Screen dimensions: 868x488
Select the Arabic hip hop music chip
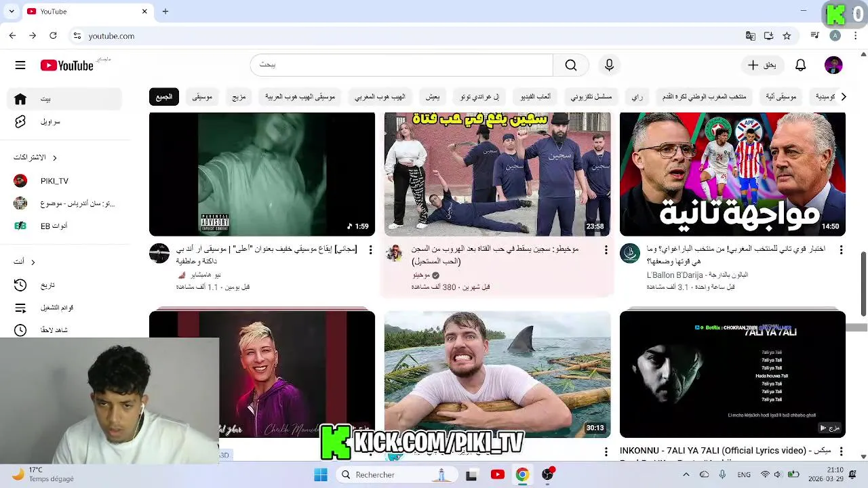[x=300, y=97]
